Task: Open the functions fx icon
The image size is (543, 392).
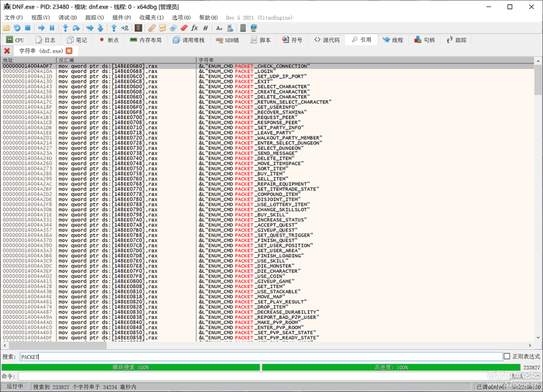Action: [x=195, y=28]
